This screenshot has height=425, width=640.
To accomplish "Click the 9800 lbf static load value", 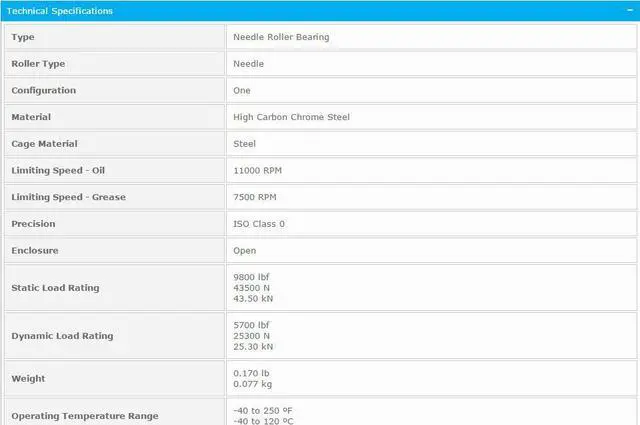I will click(x=251, y=277).
